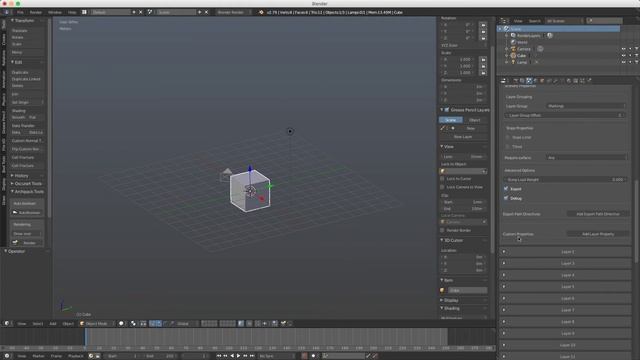Open the Scene properties tab icon
This screenshot has width=640, height=360.
[529, 81]
